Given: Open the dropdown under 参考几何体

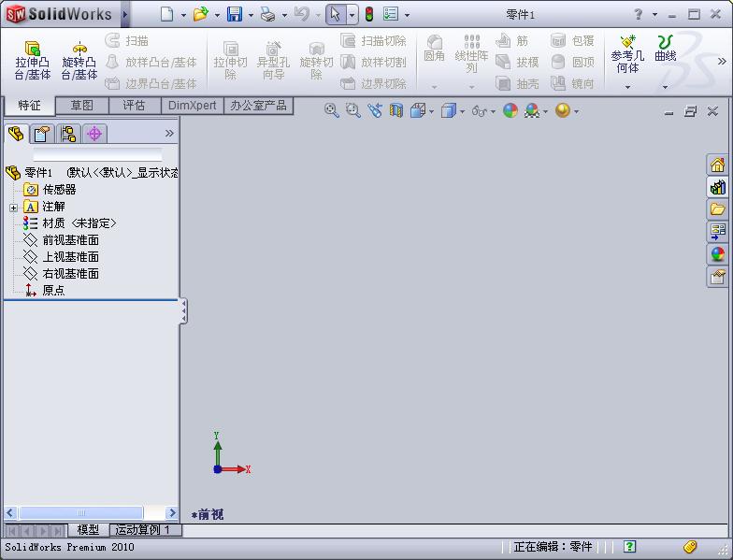Looking at the screenshot, I should coord(627,87).
